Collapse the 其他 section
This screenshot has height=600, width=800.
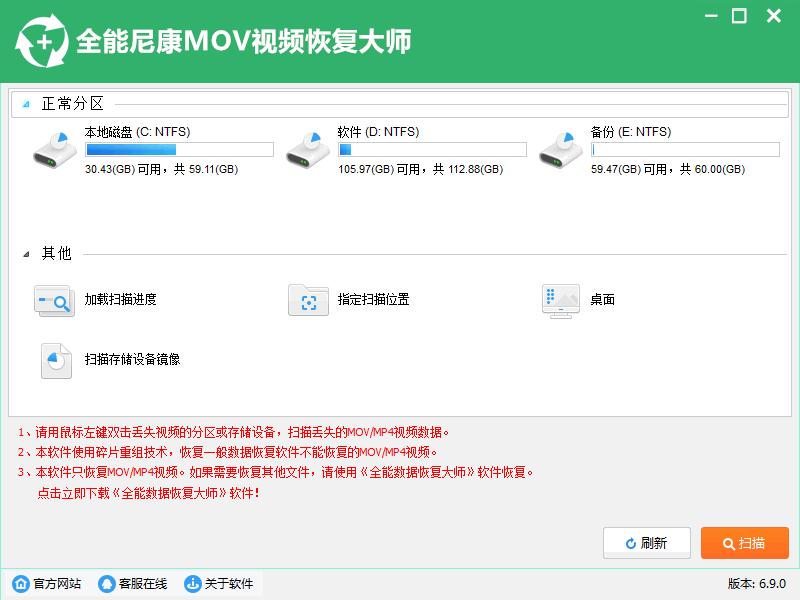click(x=26, y=254)
